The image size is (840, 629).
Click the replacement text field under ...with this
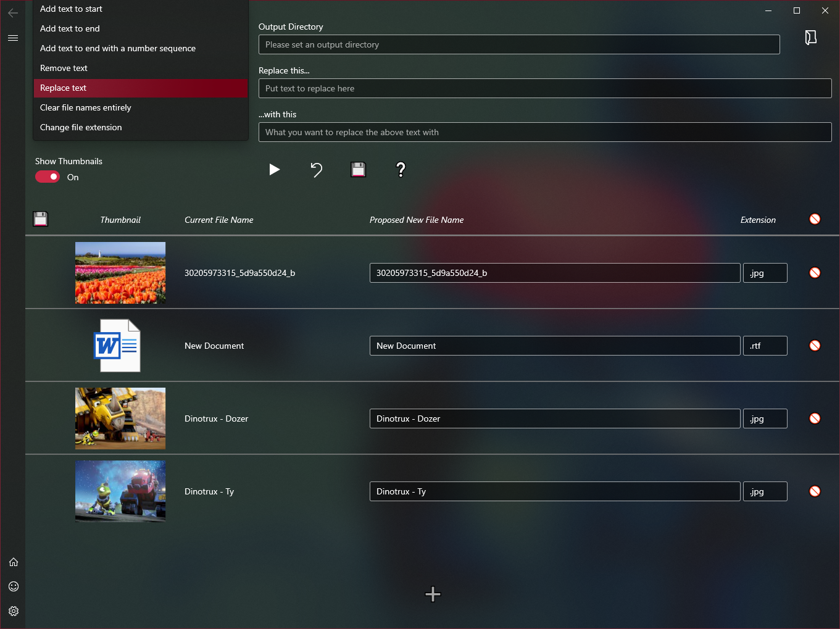[545, 132]
